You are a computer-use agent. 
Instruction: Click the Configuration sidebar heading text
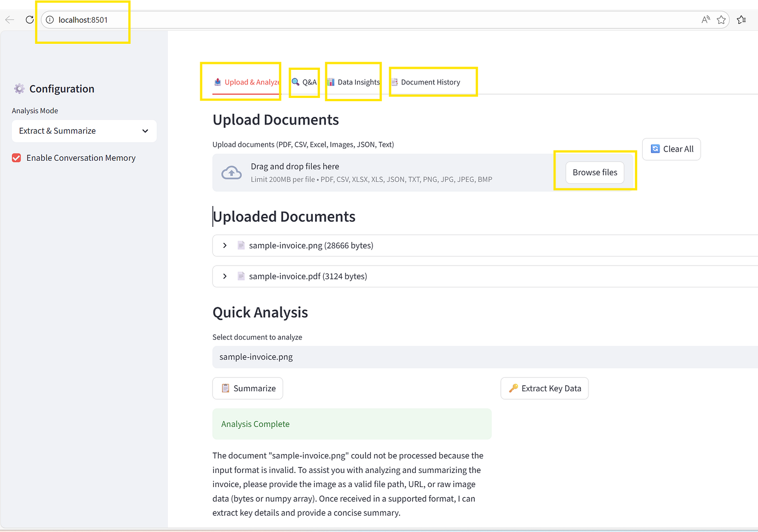62,89
